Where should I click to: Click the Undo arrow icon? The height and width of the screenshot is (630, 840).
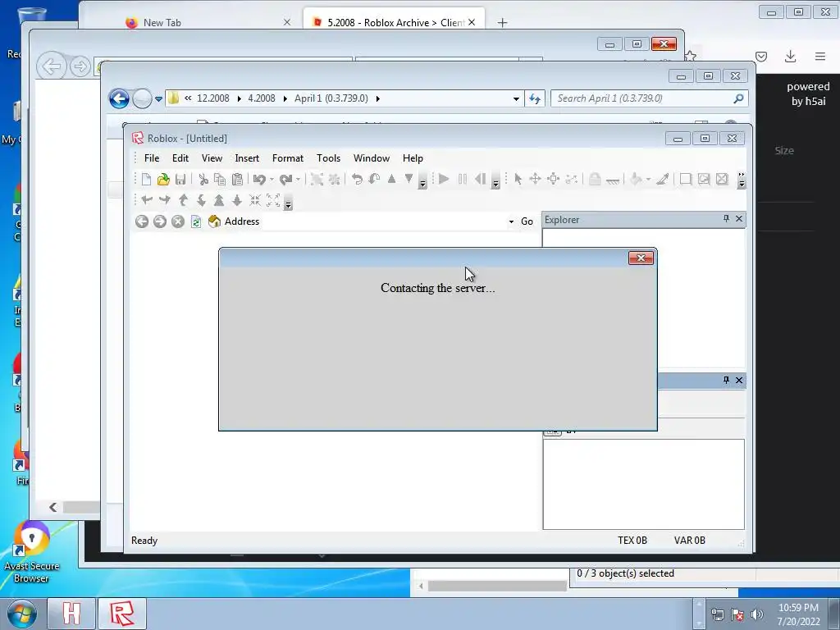point(259,179)
